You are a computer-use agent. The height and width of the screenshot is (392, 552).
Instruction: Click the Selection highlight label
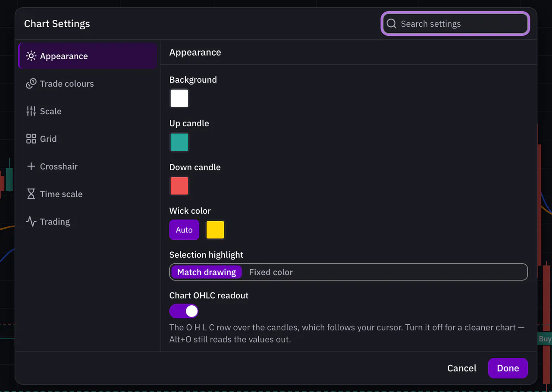point(206,254)
